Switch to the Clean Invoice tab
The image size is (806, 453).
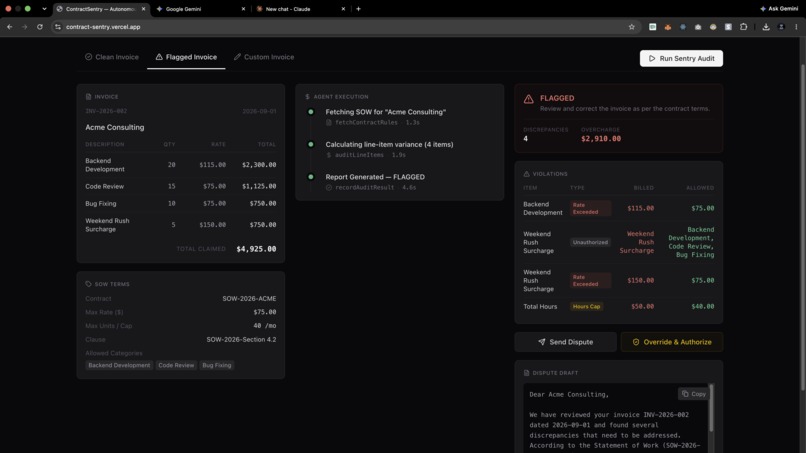point(112,57)
